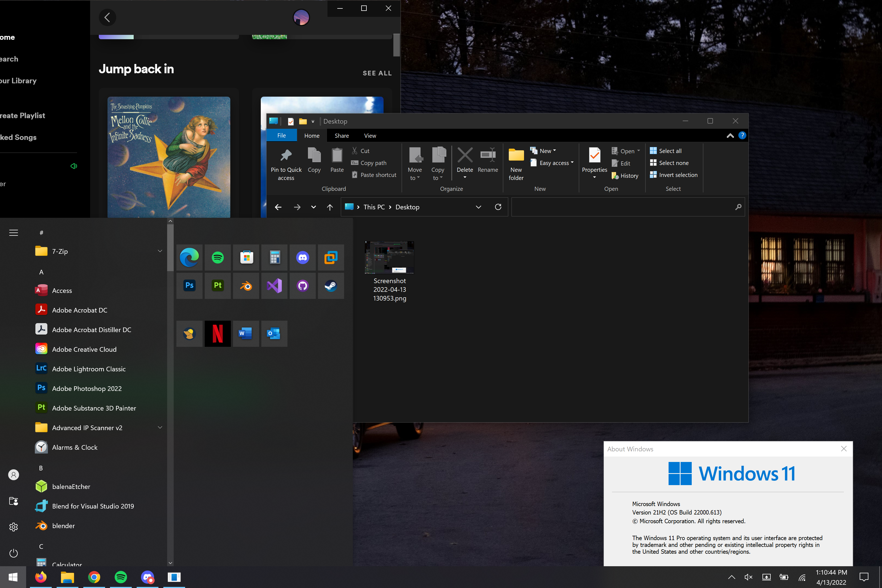Open the Discord tile in Start menu
The width and height of the screenshot is (882, 588).
[x=302, y=258]
